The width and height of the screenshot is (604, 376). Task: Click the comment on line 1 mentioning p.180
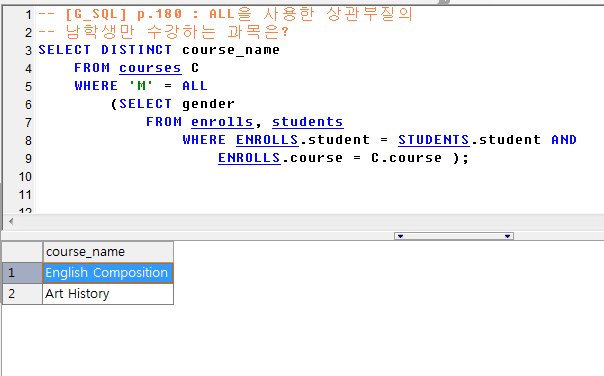(x=226, y=15)
